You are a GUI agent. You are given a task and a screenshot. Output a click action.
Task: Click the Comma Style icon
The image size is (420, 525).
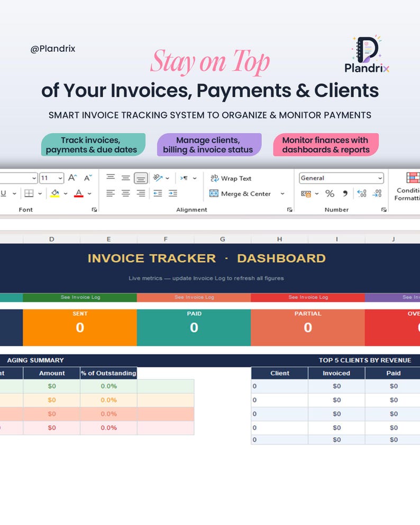coord(345,193)
